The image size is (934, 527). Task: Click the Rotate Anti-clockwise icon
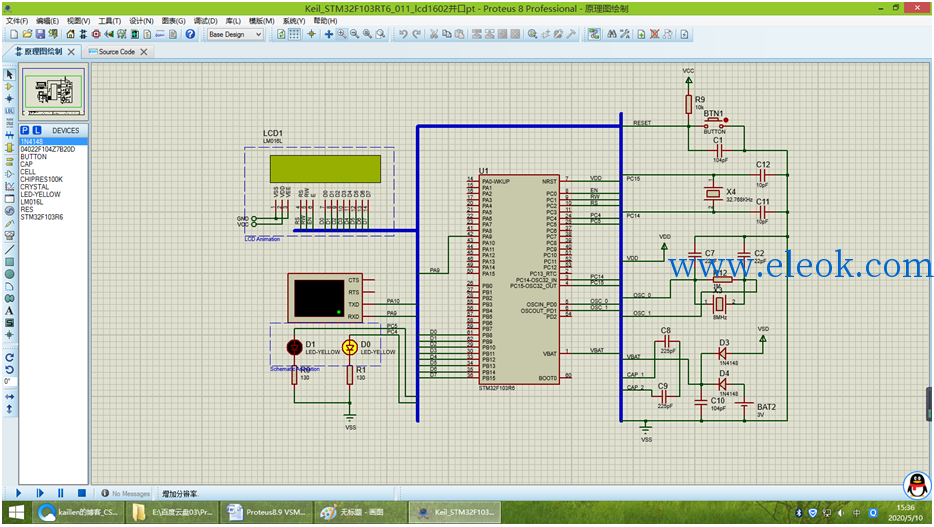(x=9, y=370)
